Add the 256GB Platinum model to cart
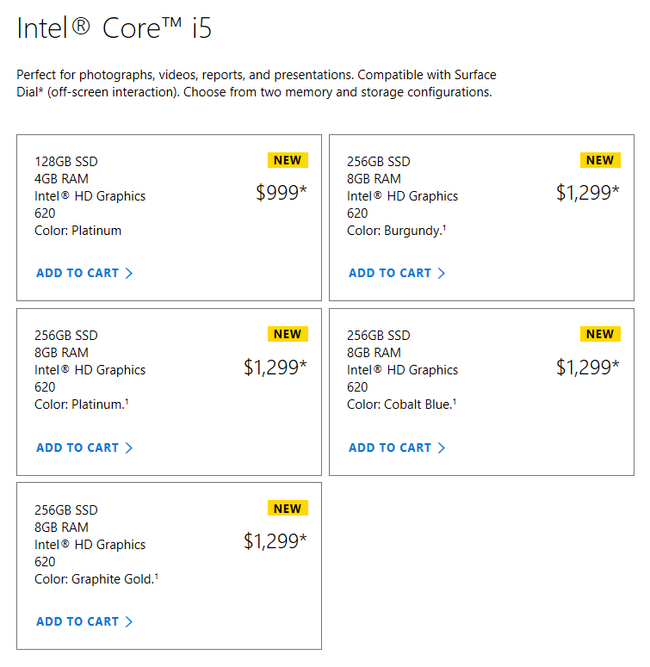The width and height of the screenshot is (650, 667). click(77, 448)
